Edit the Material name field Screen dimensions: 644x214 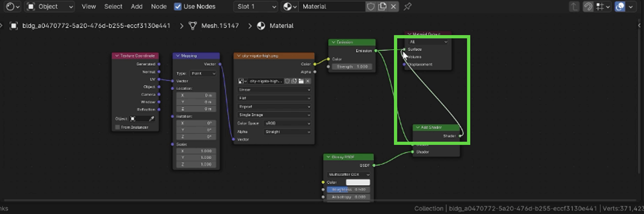tap(332, 6)
